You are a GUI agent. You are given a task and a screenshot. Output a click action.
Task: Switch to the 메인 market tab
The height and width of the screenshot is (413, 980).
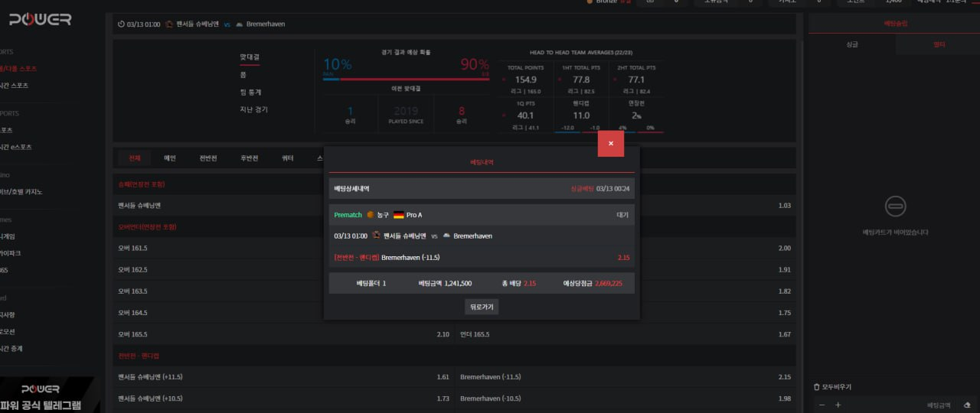(170, 158)
